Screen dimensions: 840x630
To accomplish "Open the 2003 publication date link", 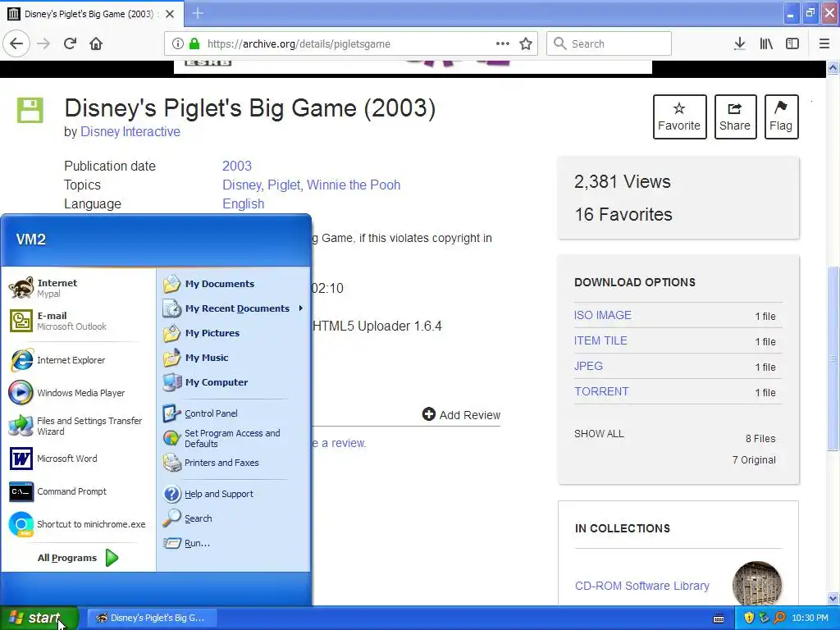I will [237, 166].
